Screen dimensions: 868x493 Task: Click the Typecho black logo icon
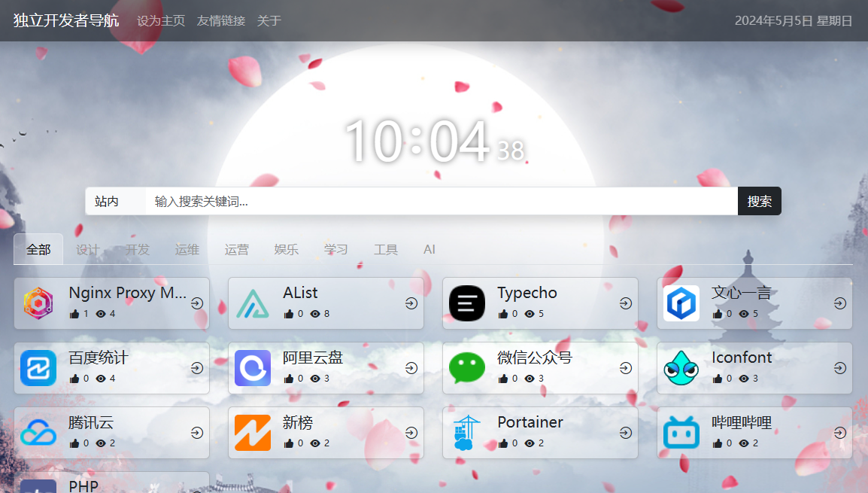click(466, 303)
